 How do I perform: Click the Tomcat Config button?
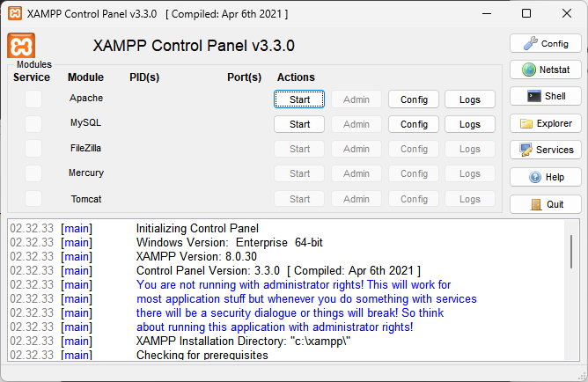click(414, 199)
